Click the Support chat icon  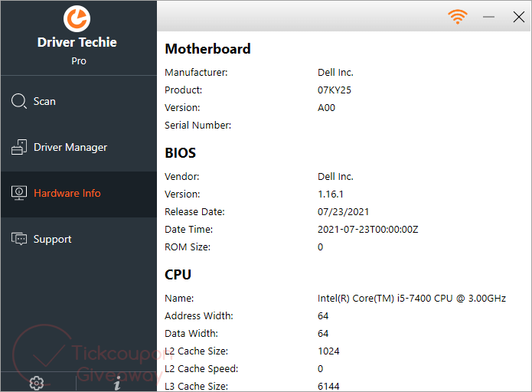(19, 239)
